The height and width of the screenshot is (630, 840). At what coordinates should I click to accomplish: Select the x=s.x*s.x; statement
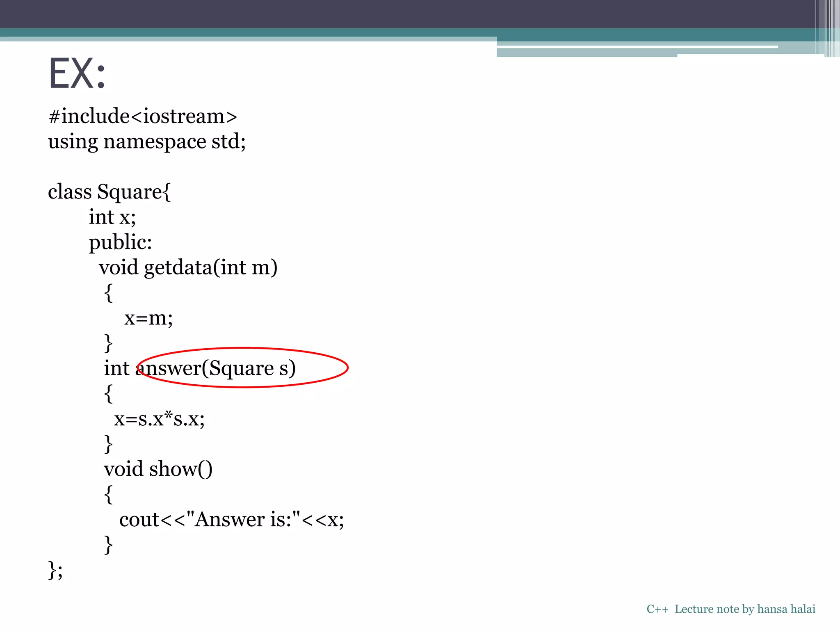click(159, 419)
